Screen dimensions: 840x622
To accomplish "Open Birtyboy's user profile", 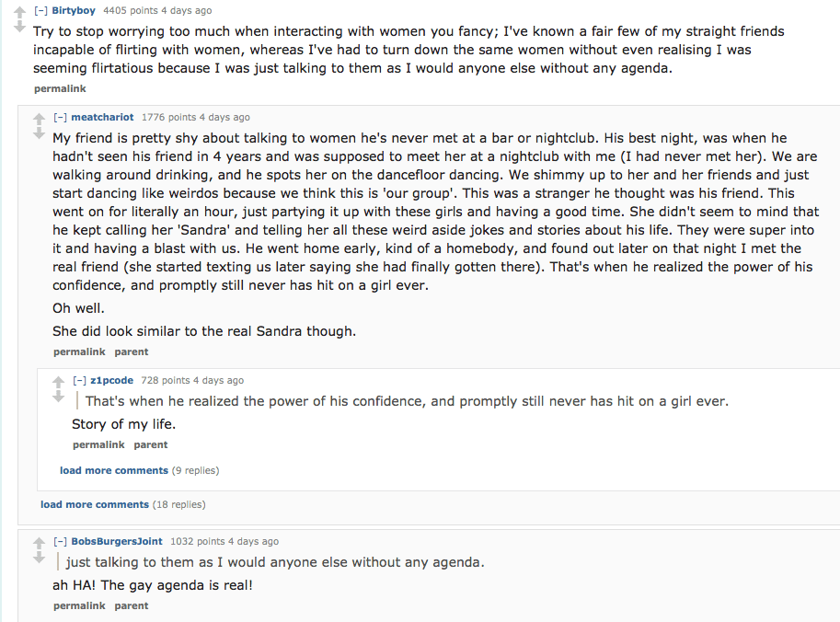I will pyautogui.click(x=74, y=11).
